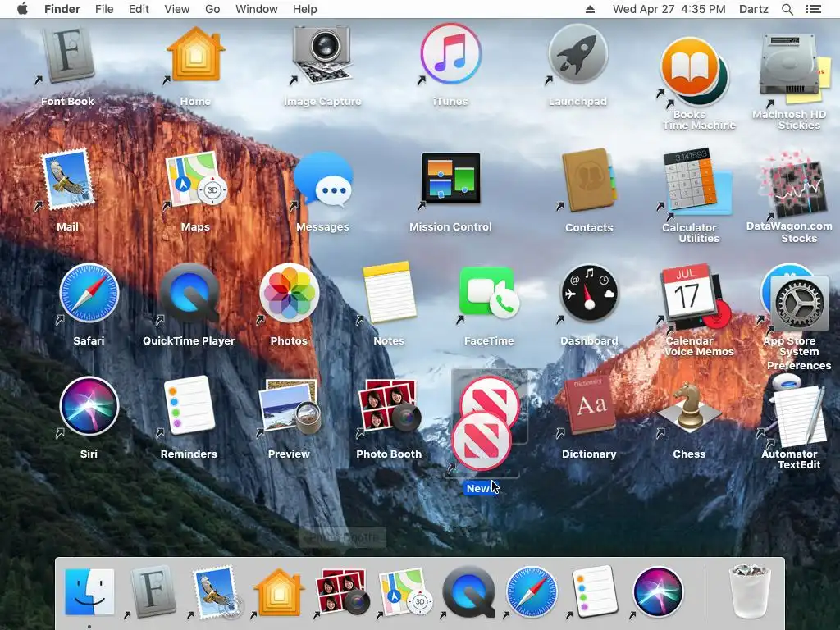Click the highlighted News label
This screenshot has height=630, width=840.
(x=480, y=489)
